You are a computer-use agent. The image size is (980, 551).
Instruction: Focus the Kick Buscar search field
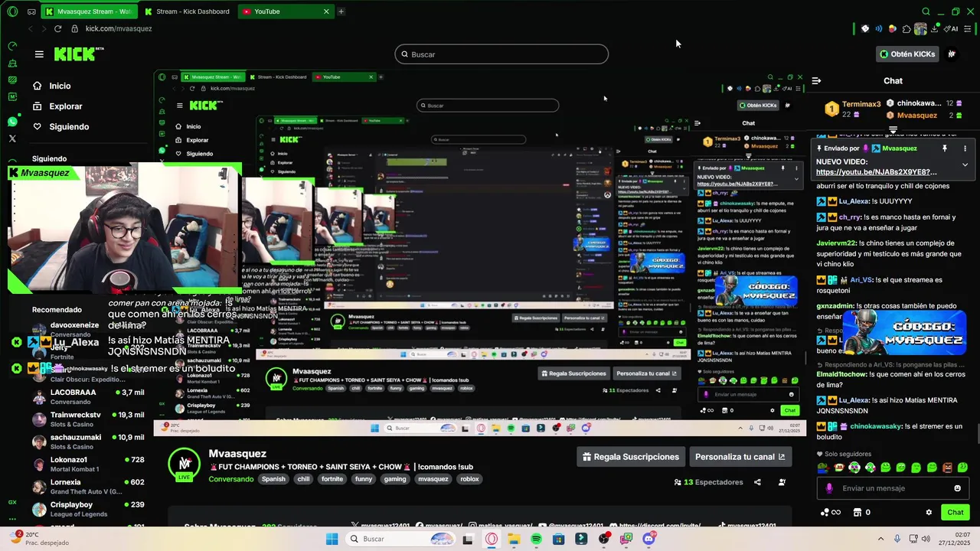click(x=501, y=54)
